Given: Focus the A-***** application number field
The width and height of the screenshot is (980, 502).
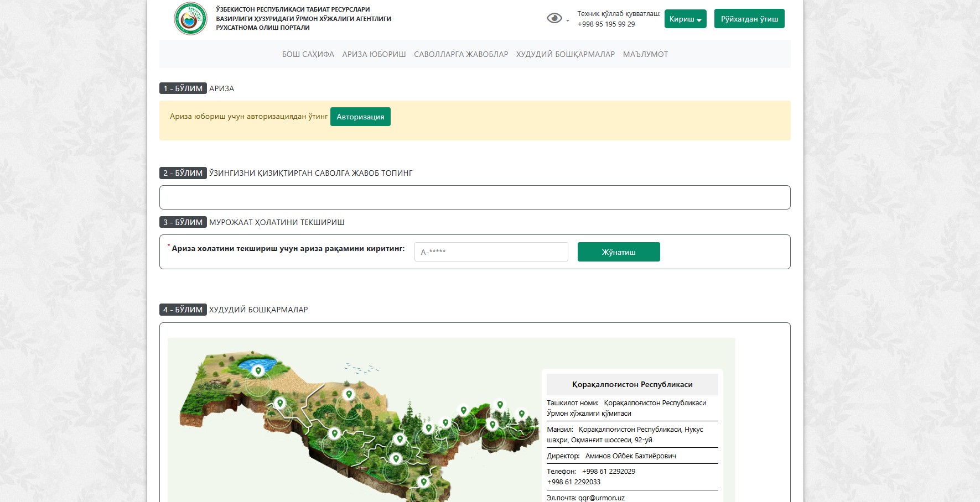Looking at the screenshot, I should point(491,252).
